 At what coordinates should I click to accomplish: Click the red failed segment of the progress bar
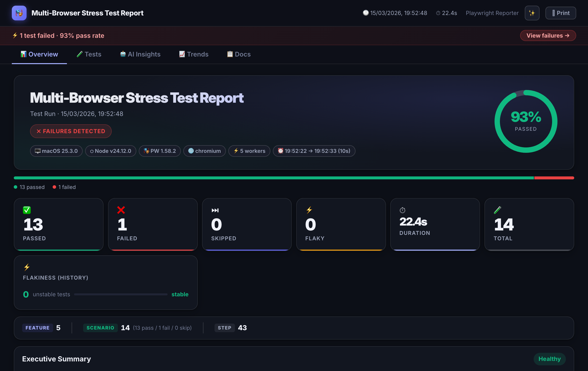point(554,178)
